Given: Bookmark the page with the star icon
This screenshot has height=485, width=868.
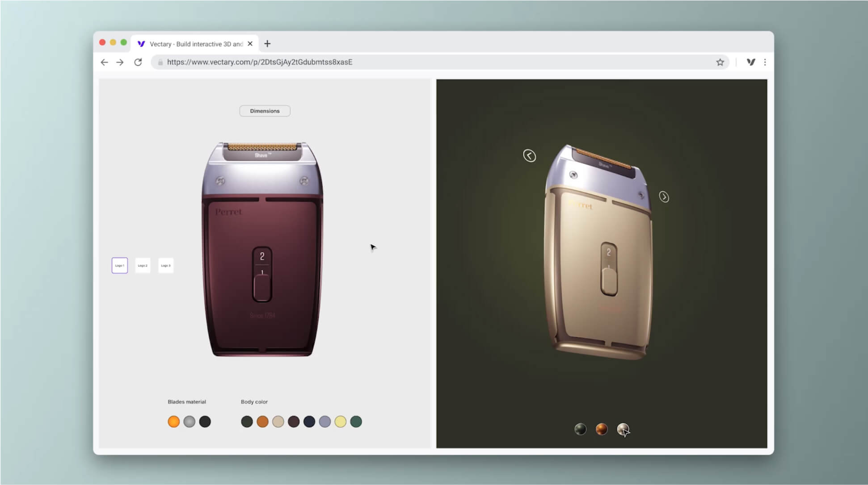Looking at the screenshot, I should 720,62.
